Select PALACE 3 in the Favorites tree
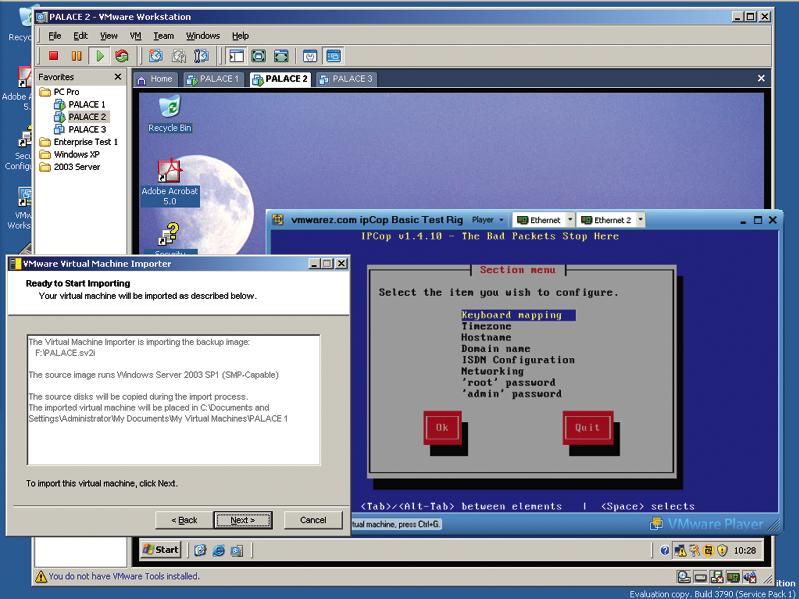 tap(81, 129)
